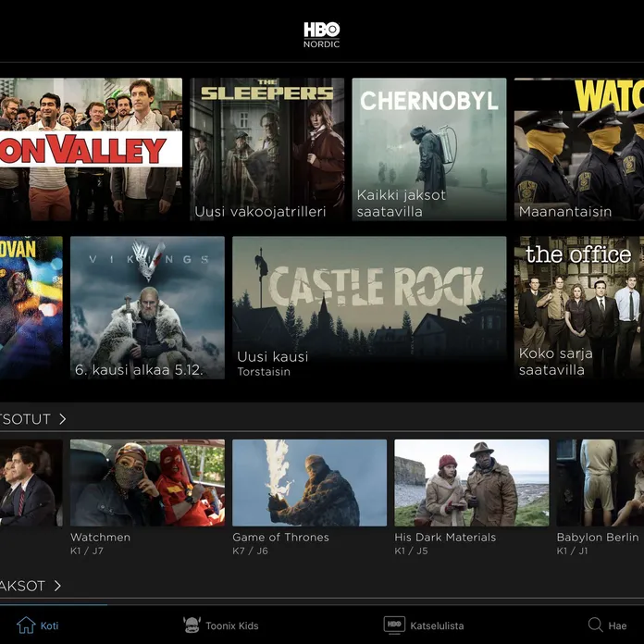Resume Game of Thrones K7 / J6 thumbnail

coord(309,482)
